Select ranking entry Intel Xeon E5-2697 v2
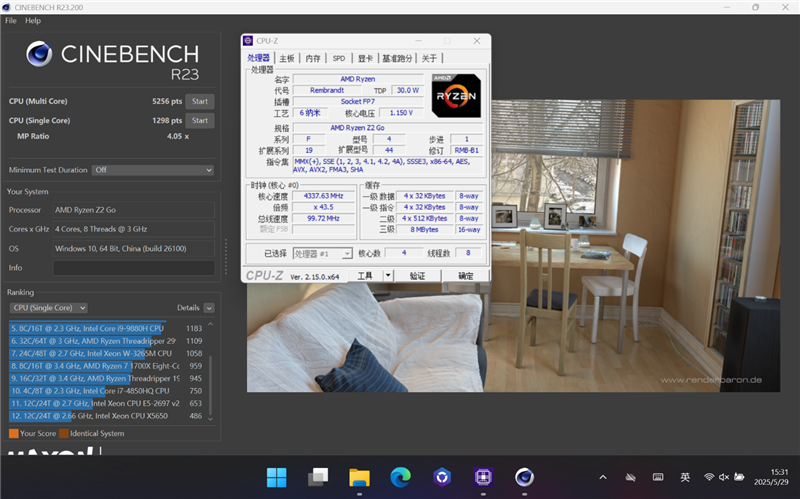 click(106, 403)
